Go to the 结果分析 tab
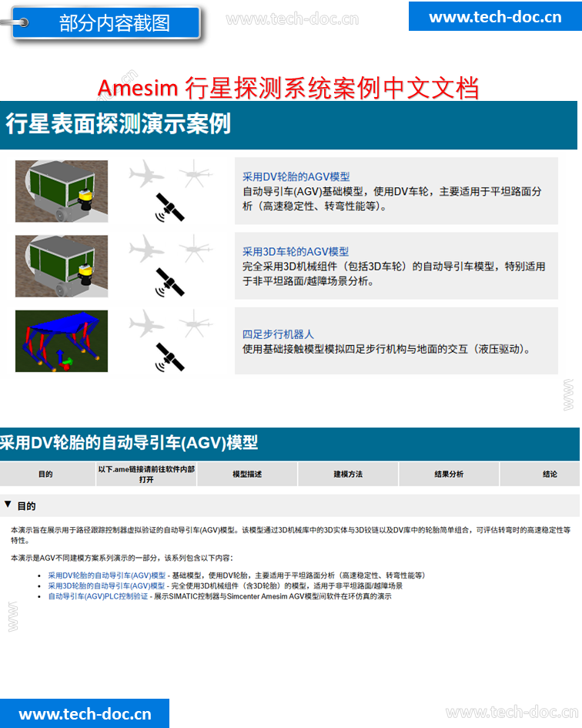 point(449,474)
